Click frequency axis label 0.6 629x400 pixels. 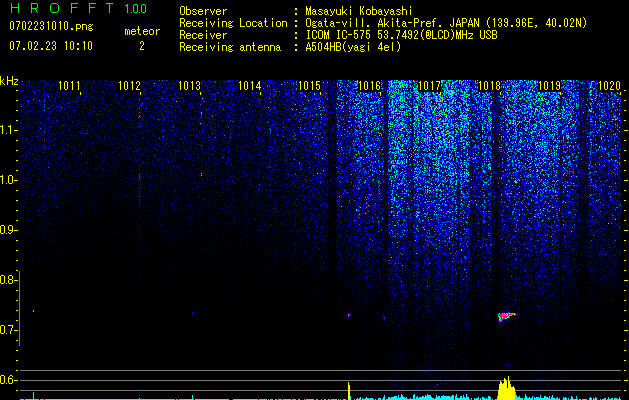coord(7,380)
